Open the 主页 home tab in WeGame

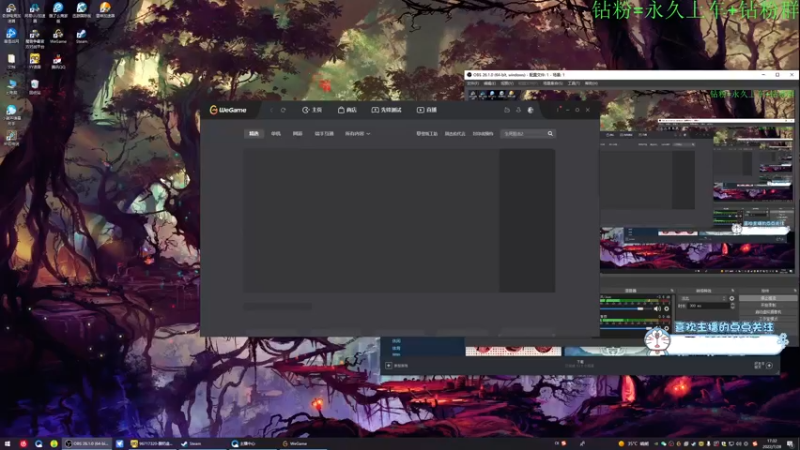pos(312,110)
